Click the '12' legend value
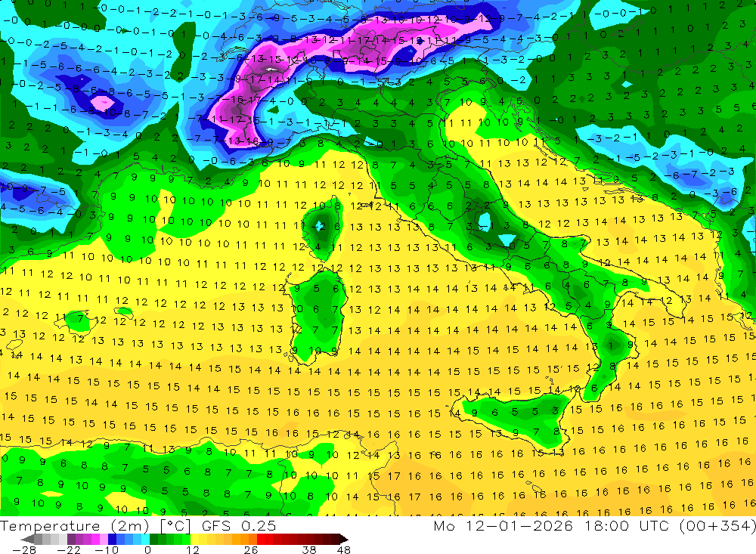 point(192,550)
